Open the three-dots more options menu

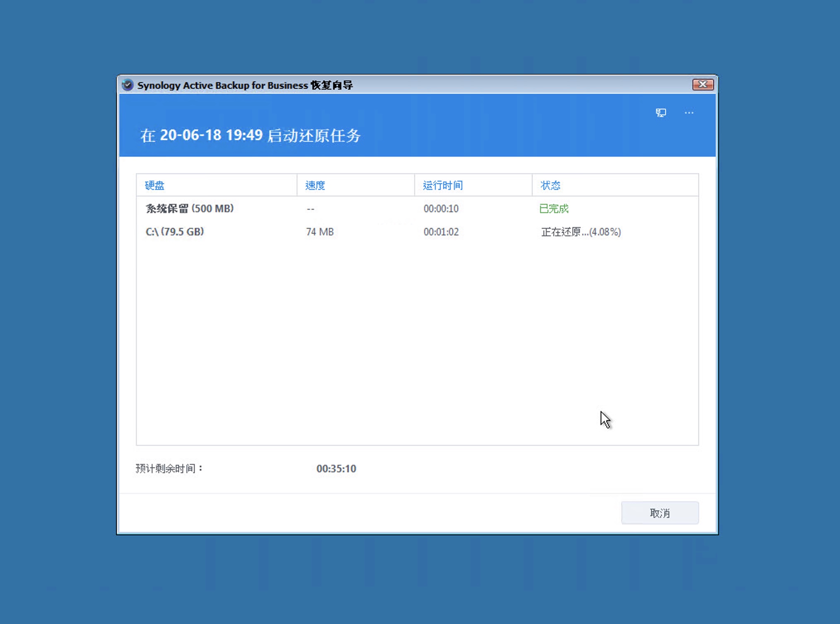coord(689,113)
